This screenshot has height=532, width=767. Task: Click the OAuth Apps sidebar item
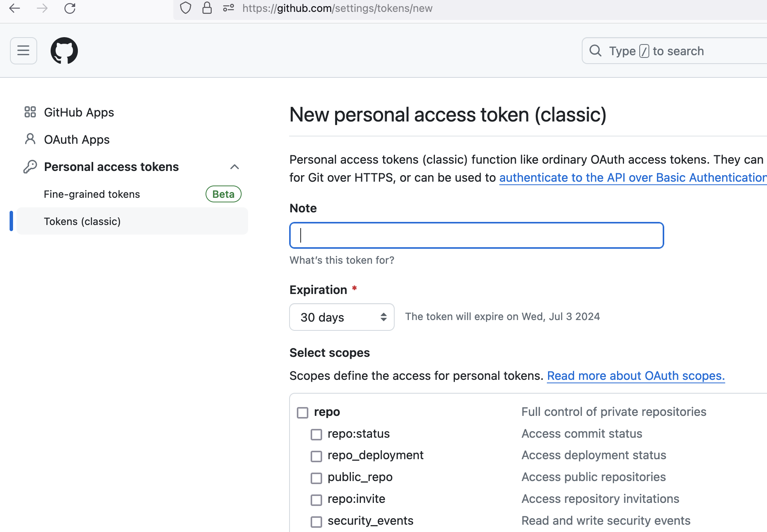tap(76, 139)
